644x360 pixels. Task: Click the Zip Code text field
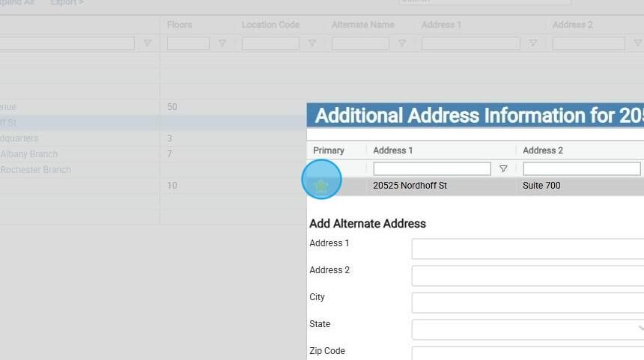[x=528, y=353]
